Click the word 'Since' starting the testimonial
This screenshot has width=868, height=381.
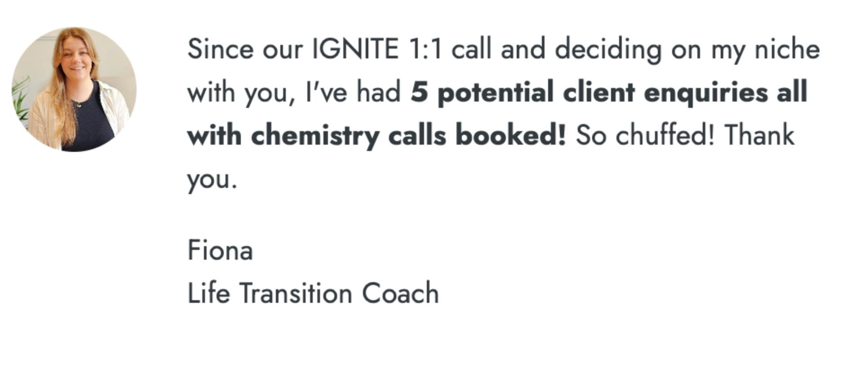click(x=220, y=49)
